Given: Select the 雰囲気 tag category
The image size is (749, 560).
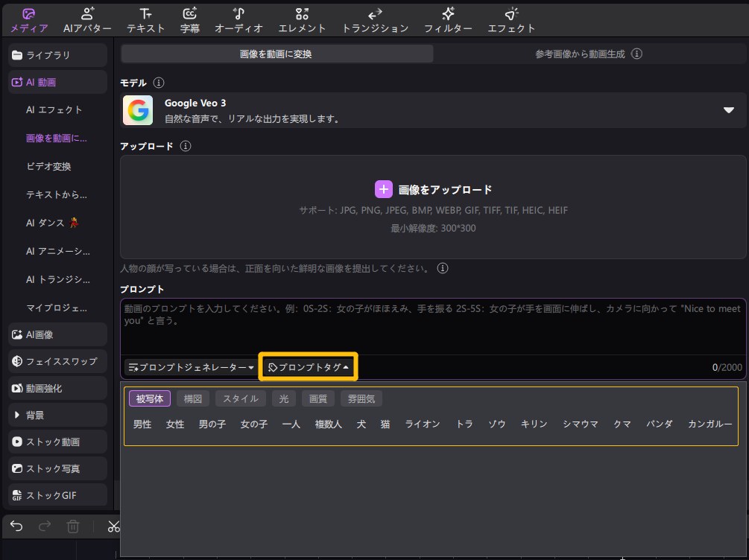Looking at the screenshot, I should tap(361, 398).
